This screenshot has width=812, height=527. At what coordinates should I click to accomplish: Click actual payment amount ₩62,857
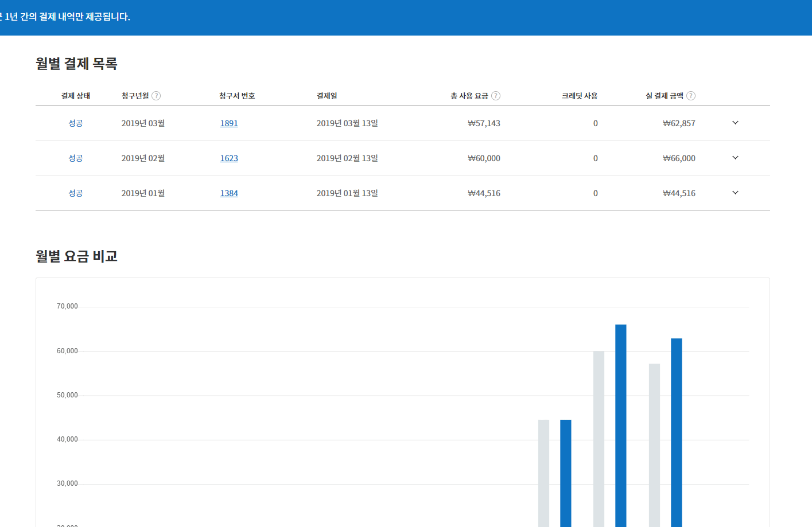(679, 123)
